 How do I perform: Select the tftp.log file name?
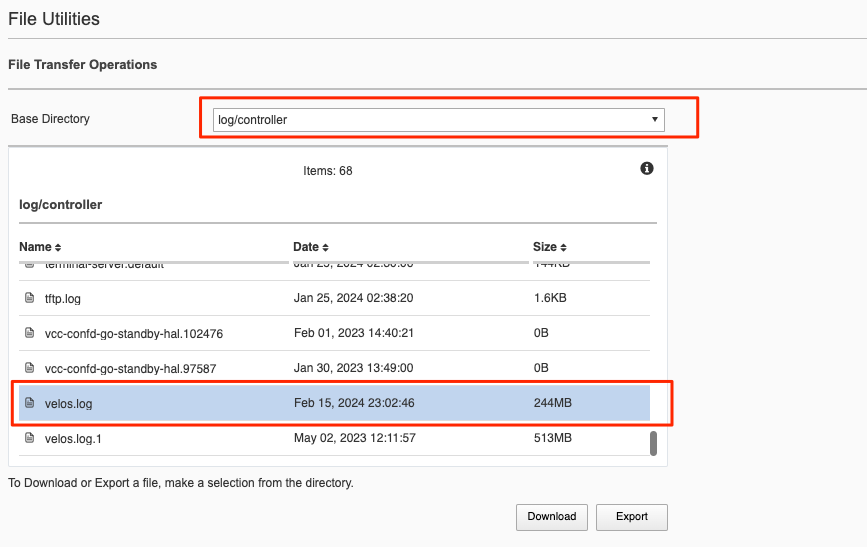coord(62,299)
